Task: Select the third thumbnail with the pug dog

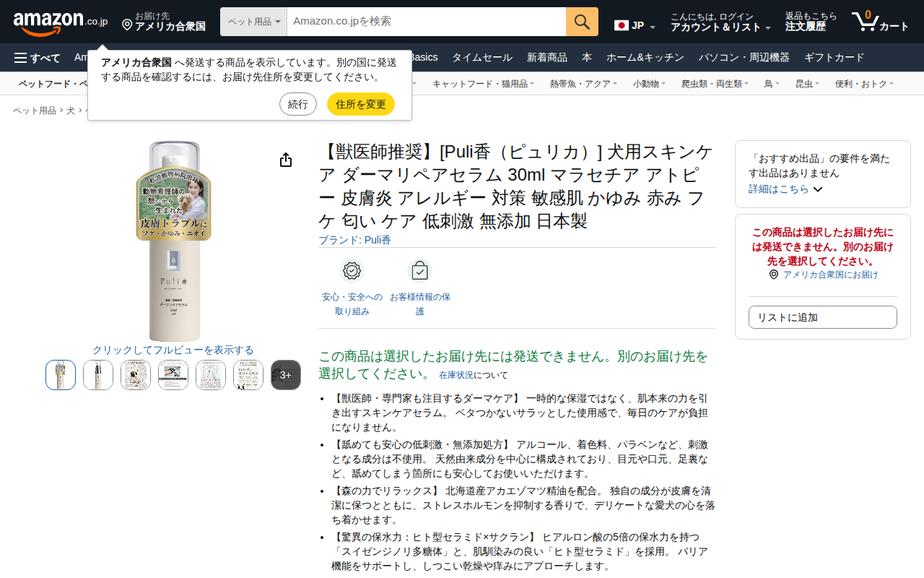Action: (136, 375)
